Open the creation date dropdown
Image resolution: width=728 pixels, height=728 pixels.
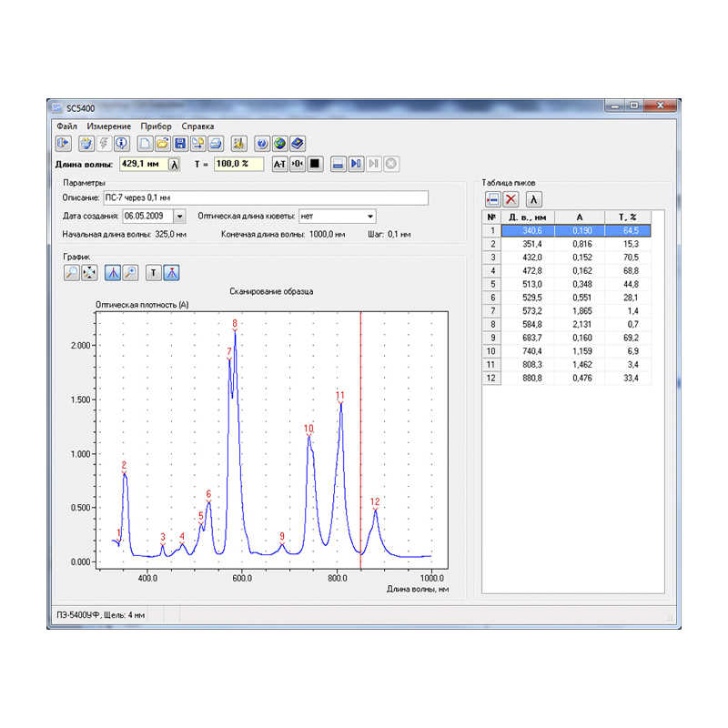click(179, 216)
